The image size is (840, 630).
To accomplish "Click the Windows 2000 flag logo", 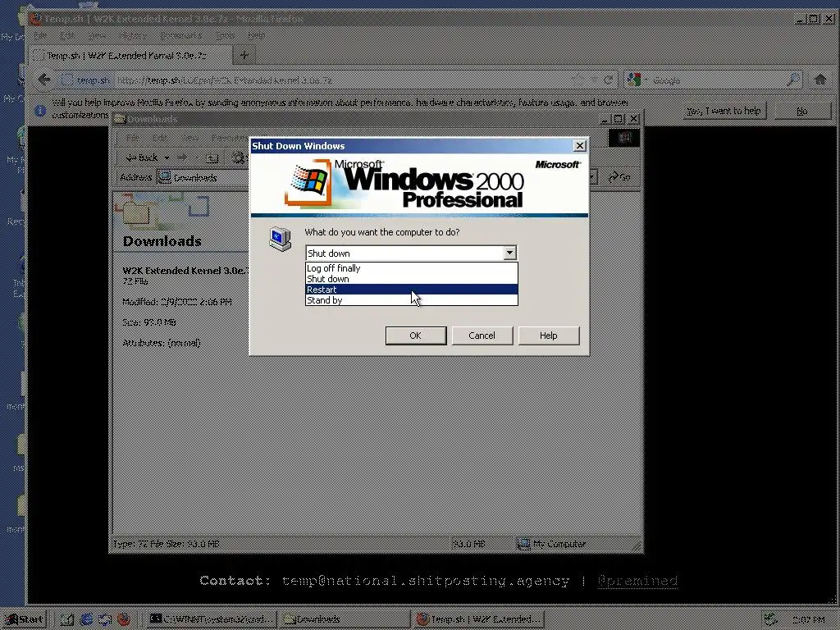I will pyautogui.click(x=308, y=182).
